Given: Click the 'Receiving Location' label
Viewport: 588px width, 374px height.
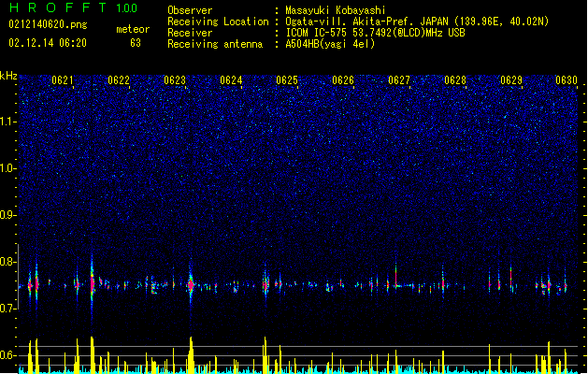Looking at the screenshot, I should (x=218, y=22).
